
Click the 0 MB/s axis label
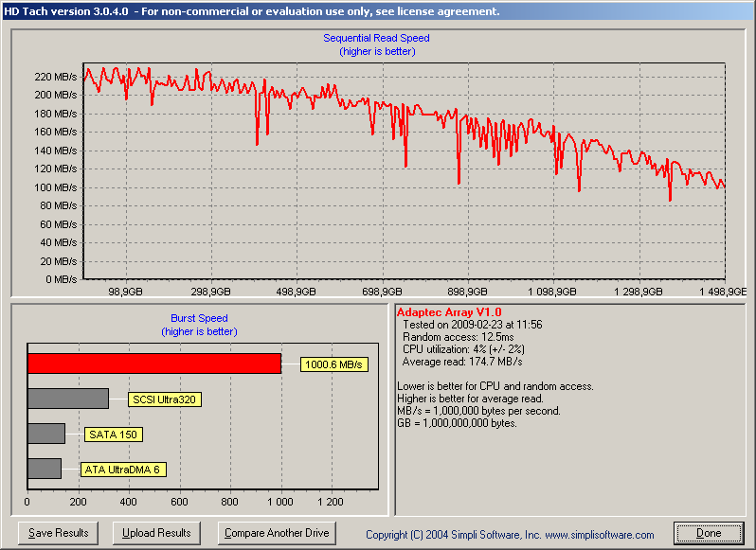[x=62, y=279]
